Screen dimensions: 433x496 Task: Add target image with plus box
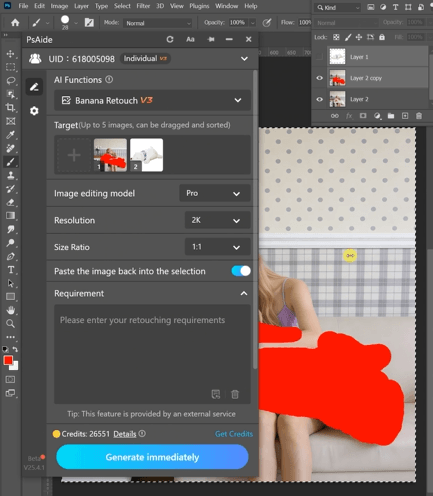74,155
